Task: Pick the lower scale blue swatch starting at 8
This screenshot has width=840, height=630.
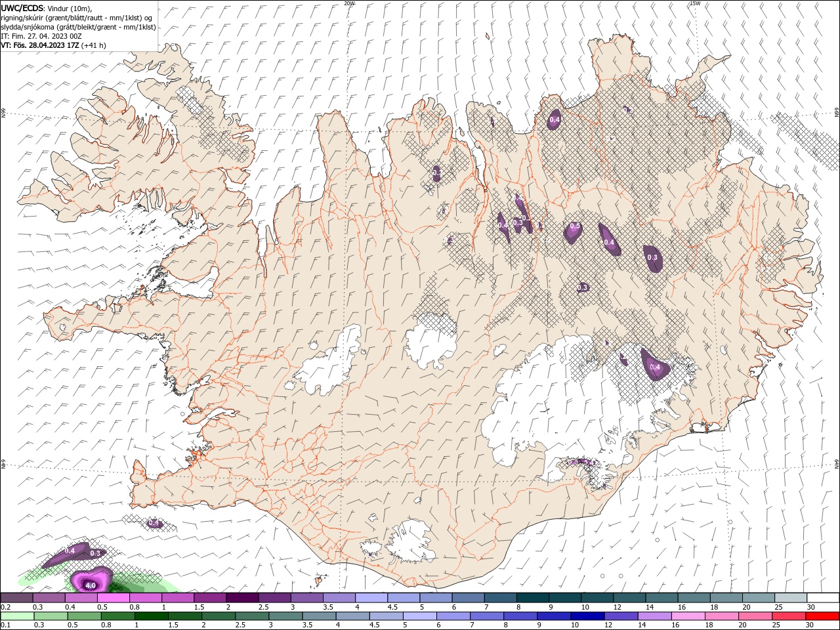Action: pos(520,616)
